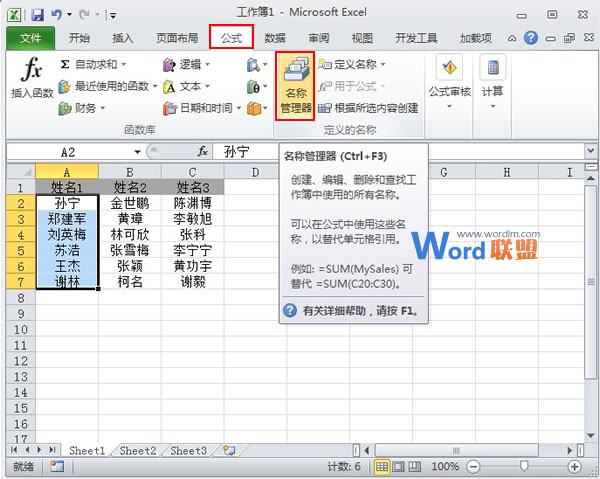
Task: Click the Calculation (计算) icon
Action: pyautogui.click(x=492, y=78)
